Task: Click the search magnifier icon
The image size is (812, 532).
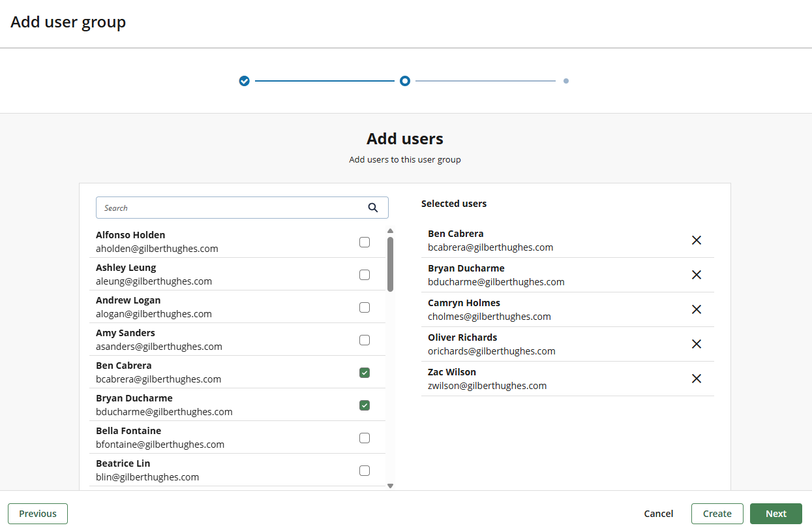Action: coord(373,208)
